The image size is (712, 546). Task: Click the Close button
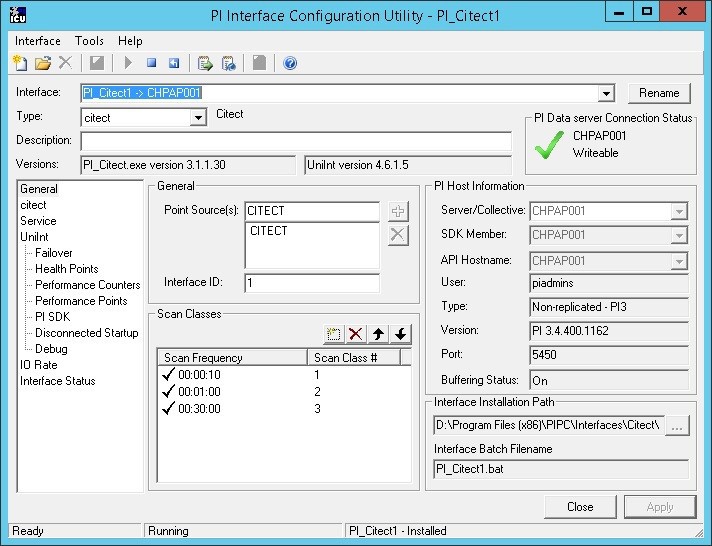tap(580, 506)
